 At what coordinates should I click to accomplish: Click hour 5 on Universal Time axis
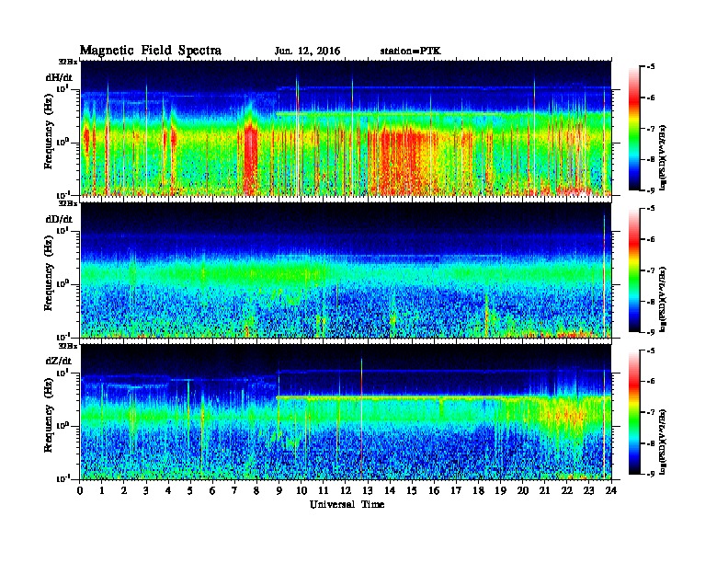coord(190,490)
